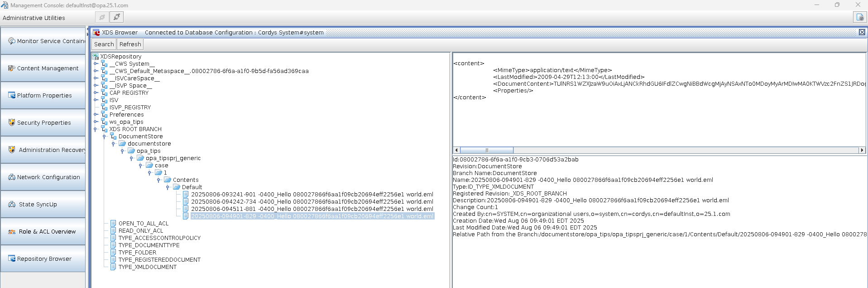Click the Security Properties shield icon
The image size is (868, 288).
pos(12,122)
